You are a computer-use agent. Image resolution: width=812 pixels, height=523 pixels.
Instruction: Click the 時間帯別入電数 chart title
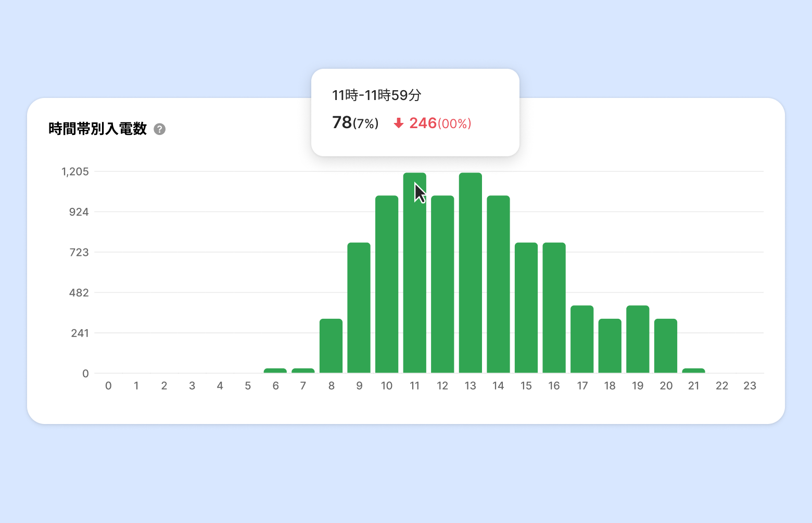[98, 129]
